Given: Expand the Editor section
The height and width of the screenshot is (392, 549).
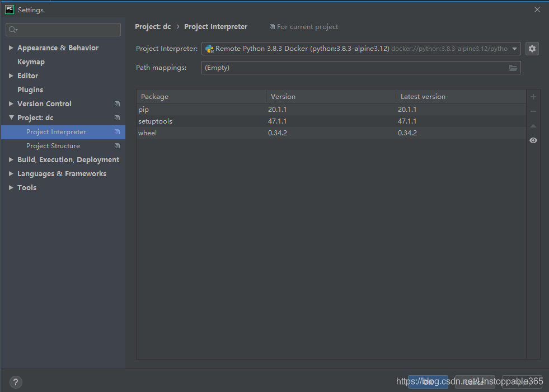Looking at the screenshot, I should pos(11,75).
